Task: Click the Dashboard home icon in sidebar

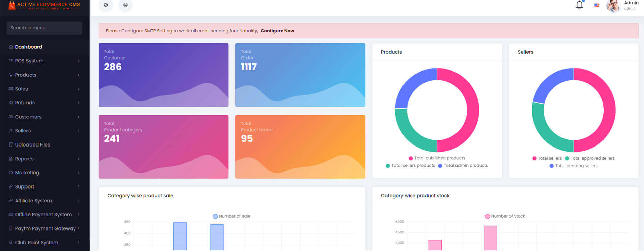Action: point(11,47)
